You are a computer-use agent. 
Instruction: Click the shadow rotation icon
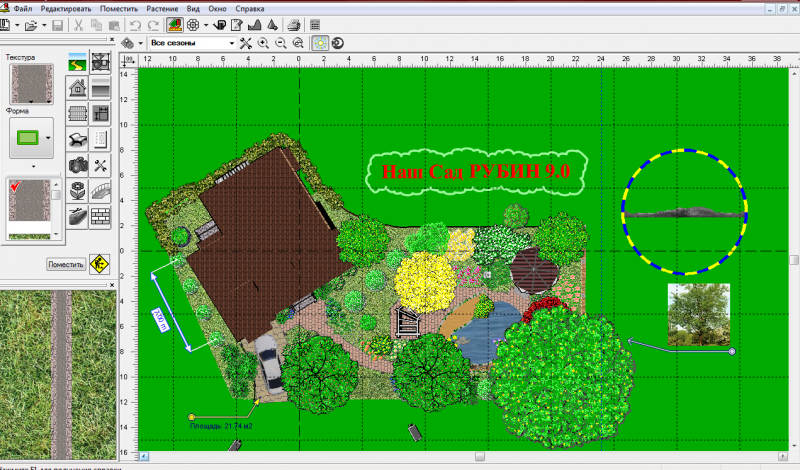click(338, 43)
